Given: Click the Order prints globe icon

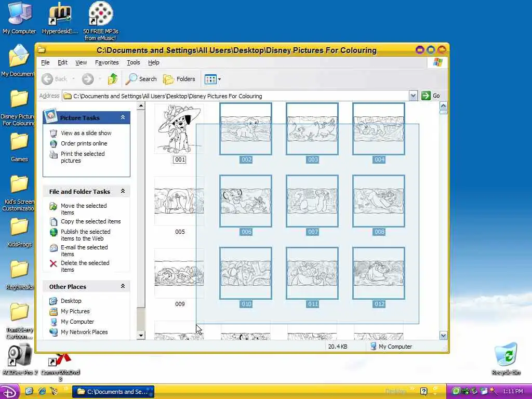Looking at the screenshot, I should (54, 143).
